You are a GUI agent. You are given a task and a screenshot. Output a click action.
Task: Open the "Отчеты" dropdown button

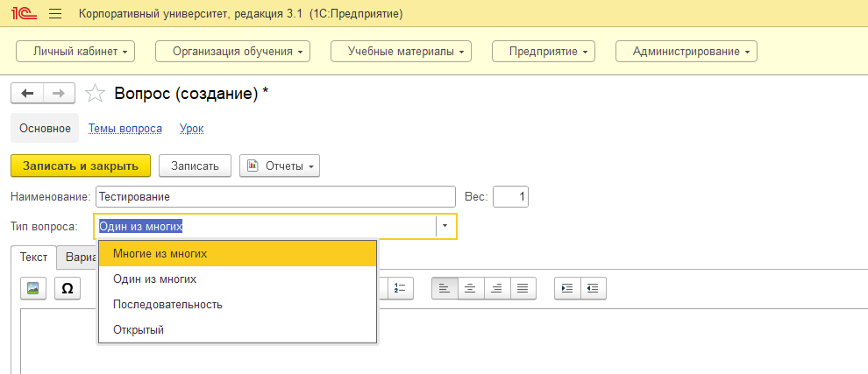tap(280, 166)
